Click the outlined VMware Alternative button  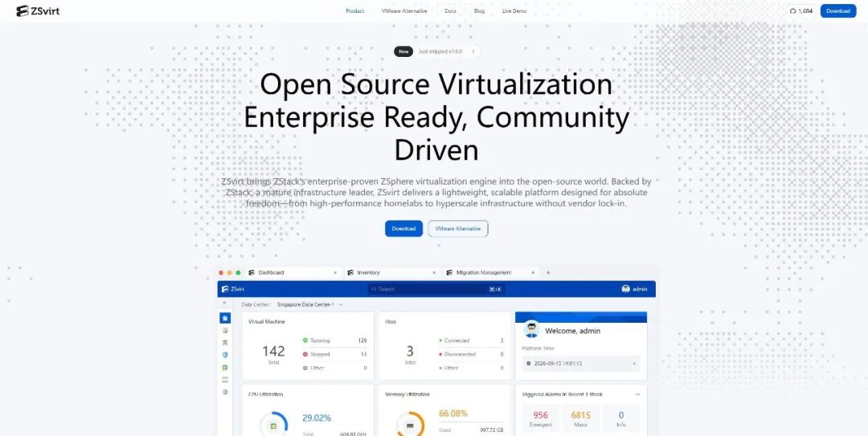(x=458, y=229)
